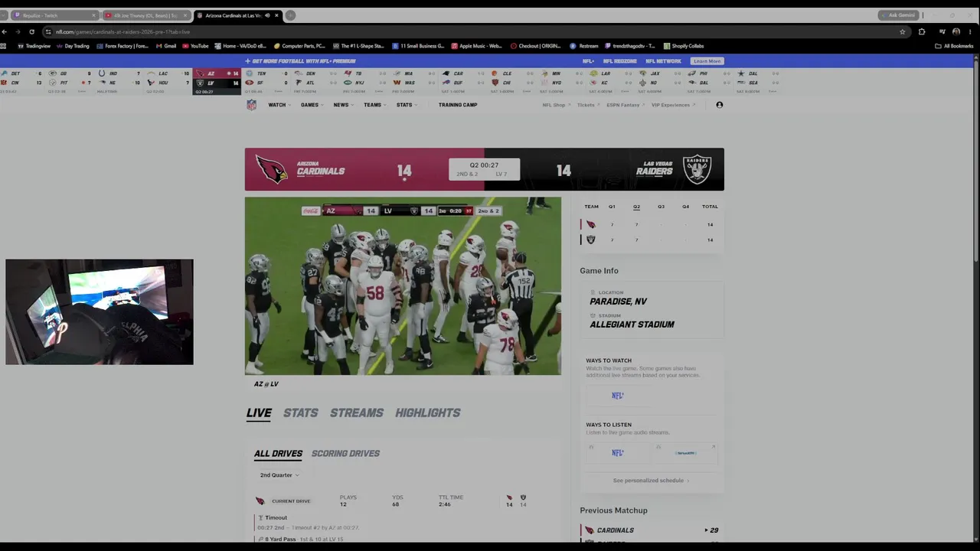Open the 2nd Quarter dropdown
The width and height of the screenshot is (980, 551).
279,475
